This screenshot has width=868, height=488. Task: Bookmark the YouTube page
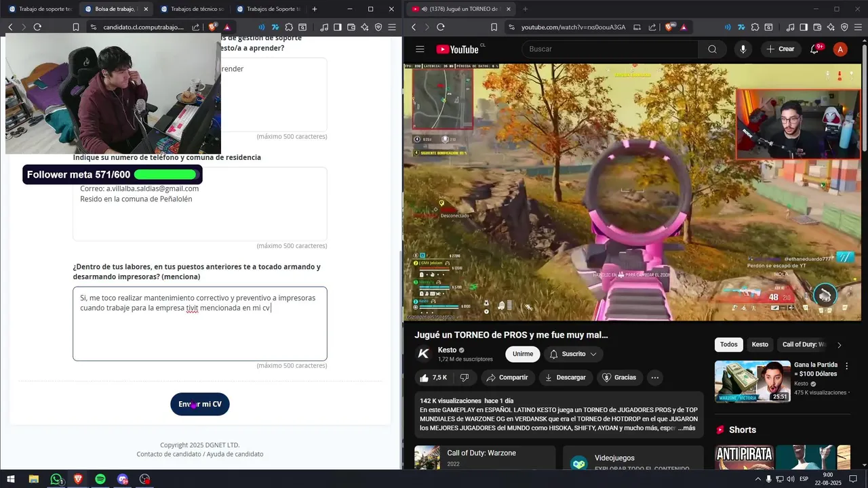click(494, 27)
